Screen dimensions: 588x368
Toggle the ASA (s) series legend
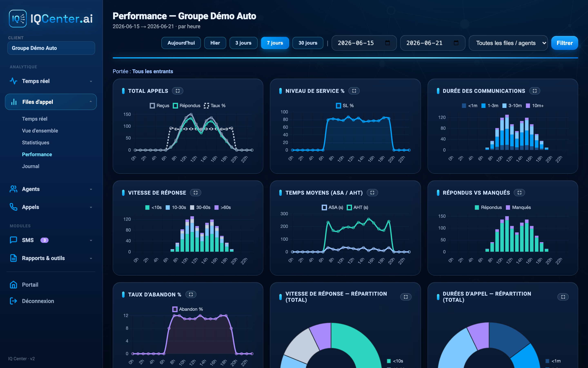click(x=332, y=207)
